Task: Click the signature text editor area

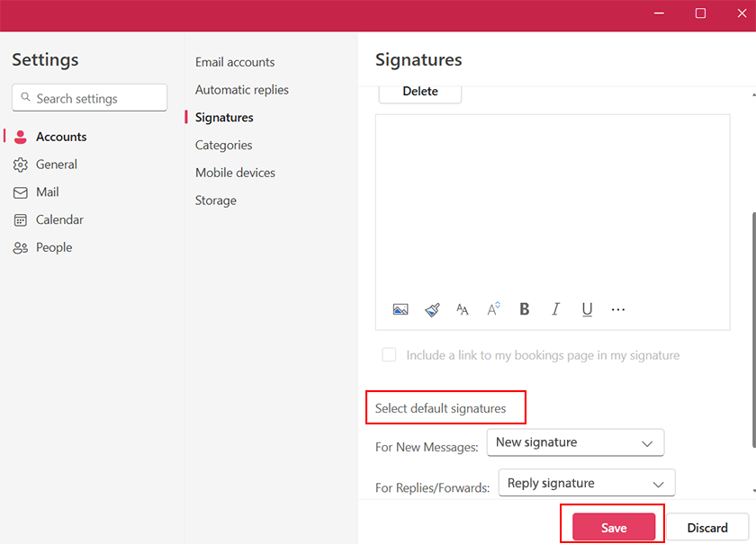Action: coord(553,202)
